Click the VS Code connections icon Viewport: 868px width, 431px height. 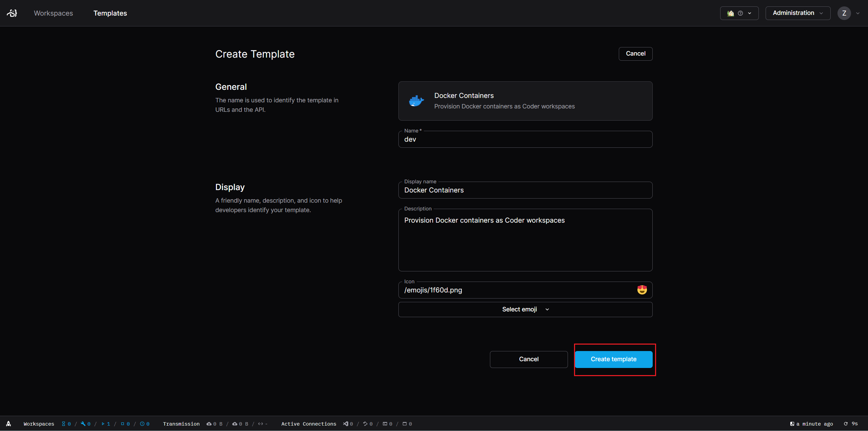tap(346, 424)
